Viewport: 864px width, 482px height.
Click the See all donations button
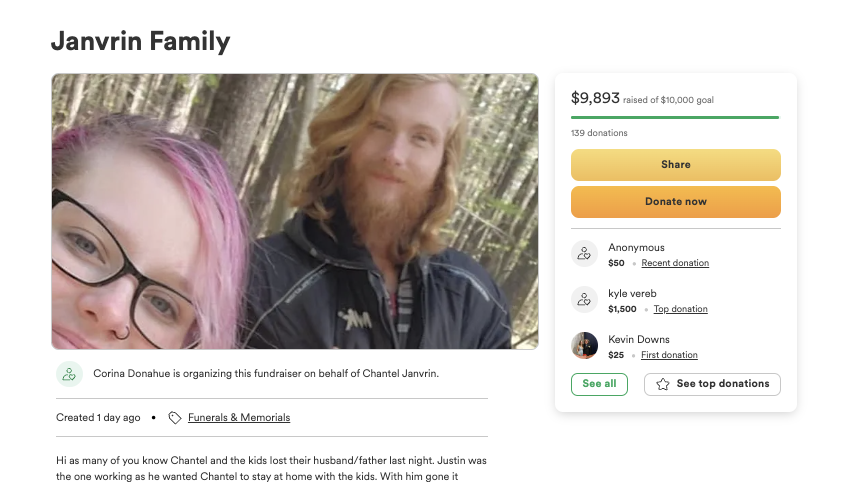point(599,384)
